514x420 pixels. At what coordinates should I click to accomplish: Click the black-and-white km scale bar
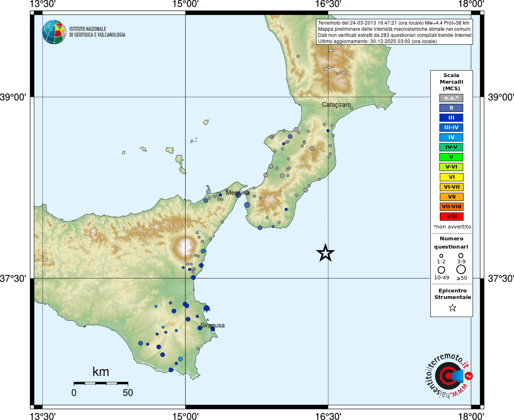[x=101, y=383]
